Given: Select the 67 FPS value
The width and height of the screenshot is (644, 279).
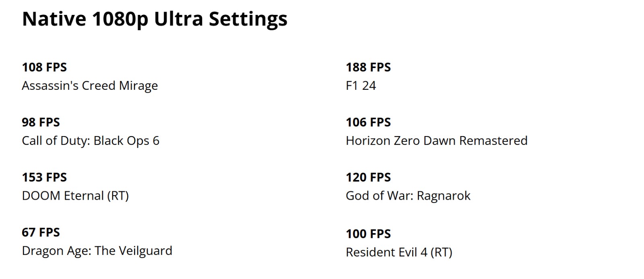Looking at the screenshot, I should pos(41,232).
